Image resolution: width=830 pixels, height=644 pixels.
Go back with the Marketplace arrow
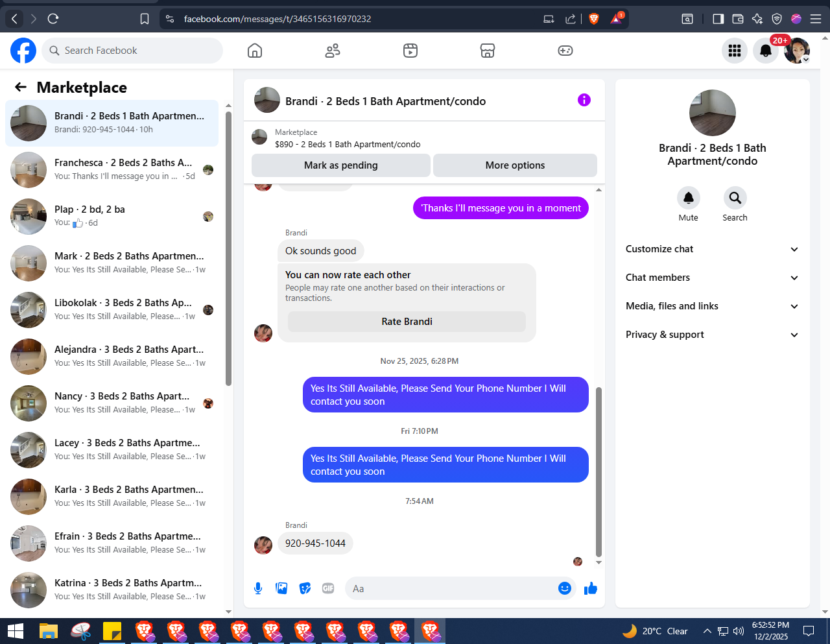tap(21, 87)
